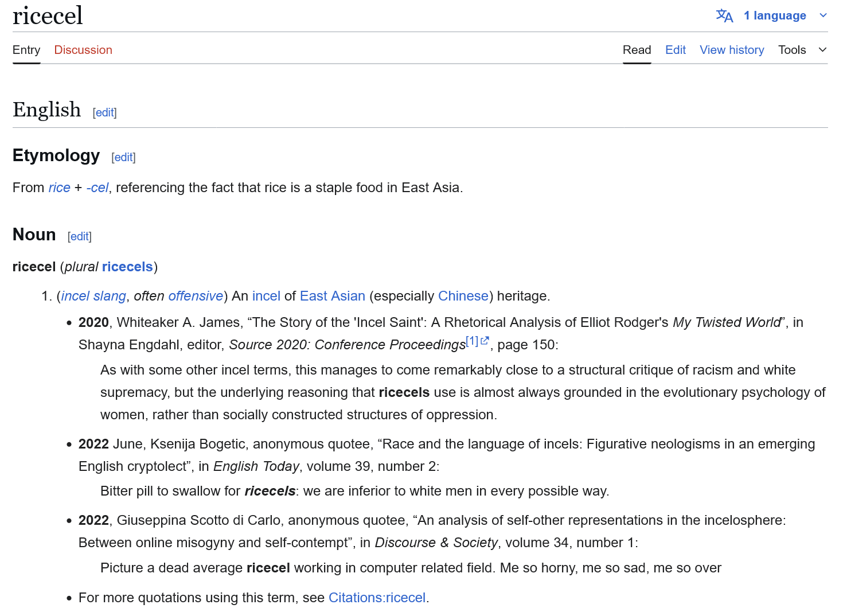Follow the '-cel' suffix link
Screen dimensions: 843x616
(x=97, y=188)
